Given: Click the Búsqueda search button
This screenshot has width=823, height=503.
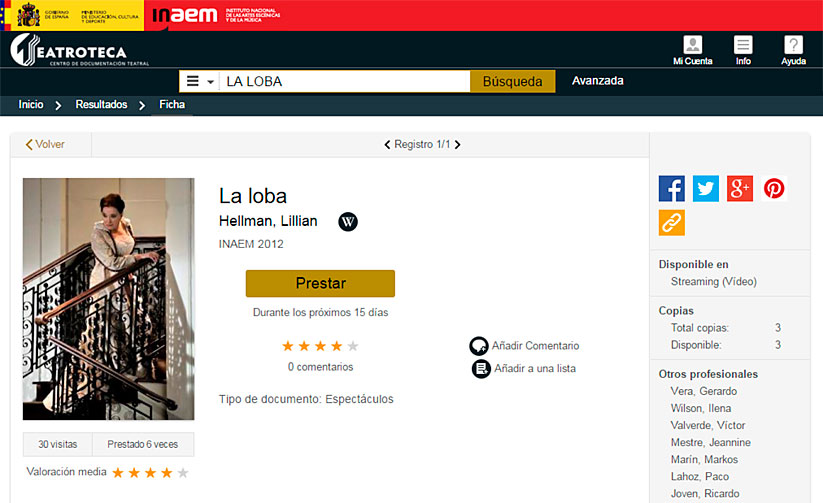Looking at the screenshot, I should pos(512,81).
